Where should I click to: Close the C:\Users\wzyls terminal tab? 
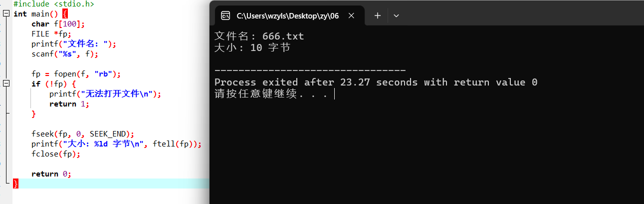[x=352, y=15]
